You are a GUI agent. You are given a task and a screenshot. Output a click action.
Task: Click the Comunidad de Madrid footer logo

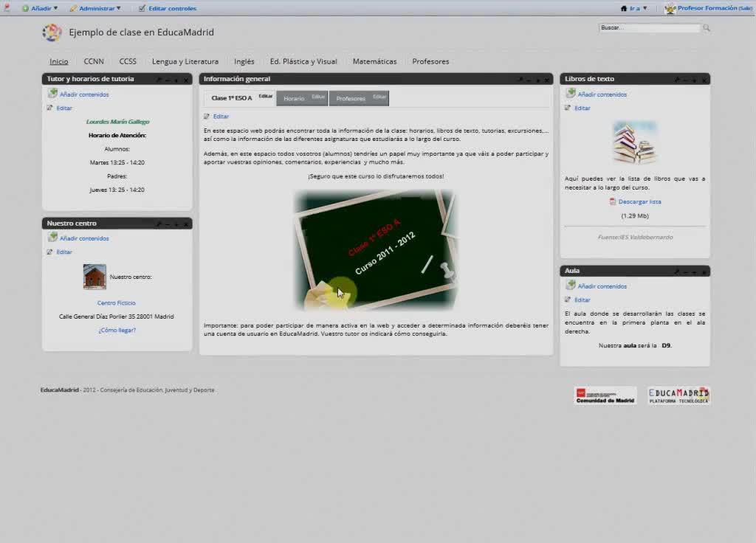point(605,395)
